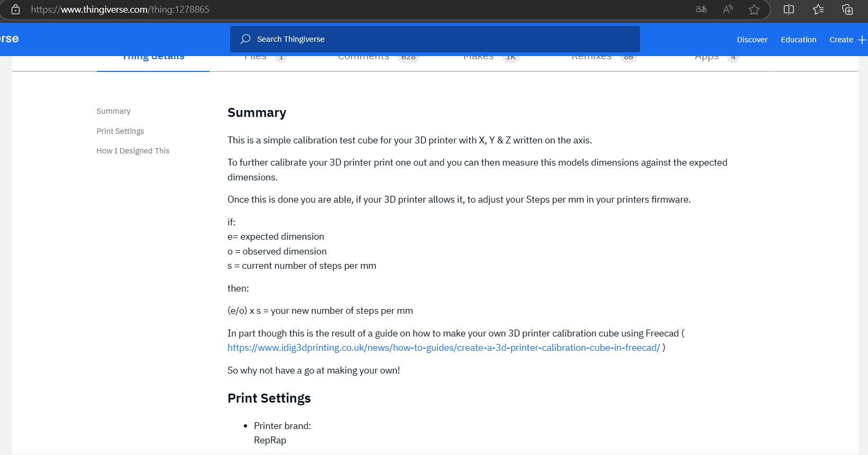Viewport: 868px width, 455px height.
Task: Switch to the Makes tab
Action: click(491, 58)
